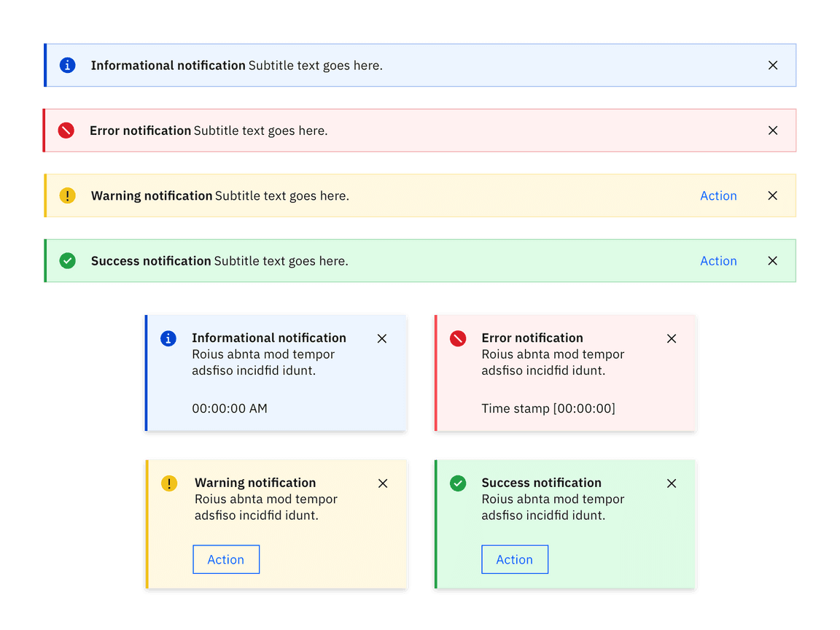Dismiss the inline Informational notification banner
840x630 pixels.
[773, 66]
